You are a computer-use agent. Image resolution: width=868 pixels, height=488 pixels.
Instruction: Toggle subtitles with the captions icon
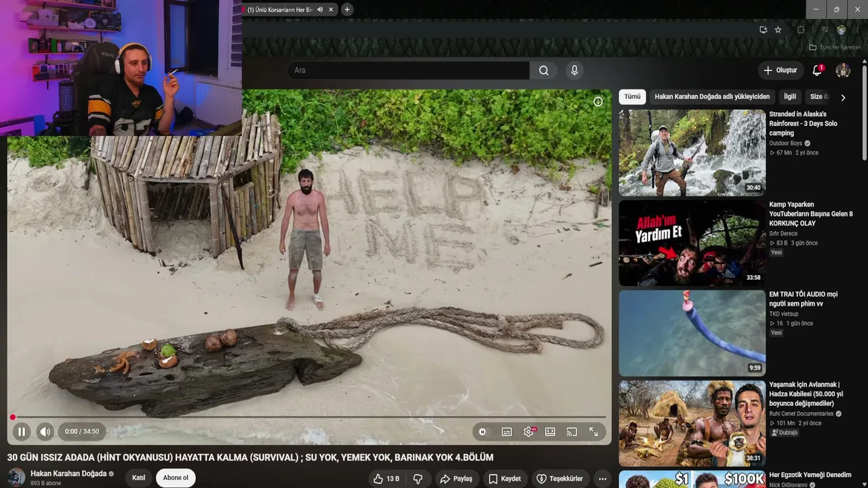(x=507, y=432)
